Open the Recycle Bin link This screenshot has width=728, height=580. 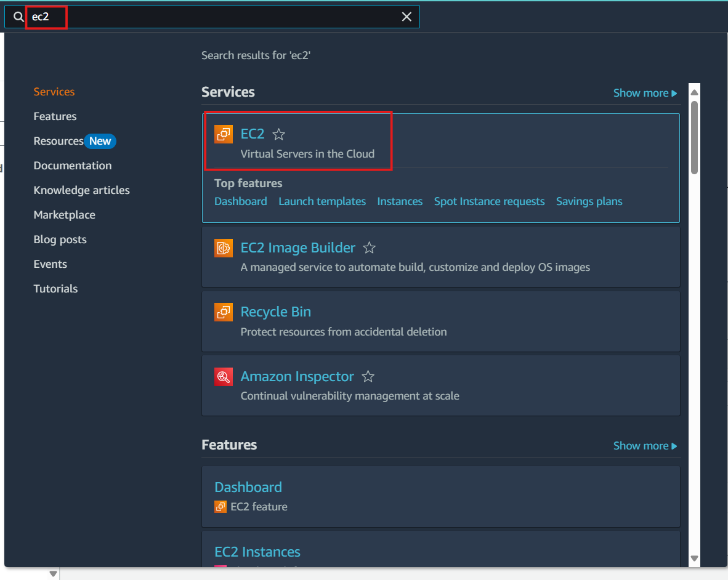276,312
